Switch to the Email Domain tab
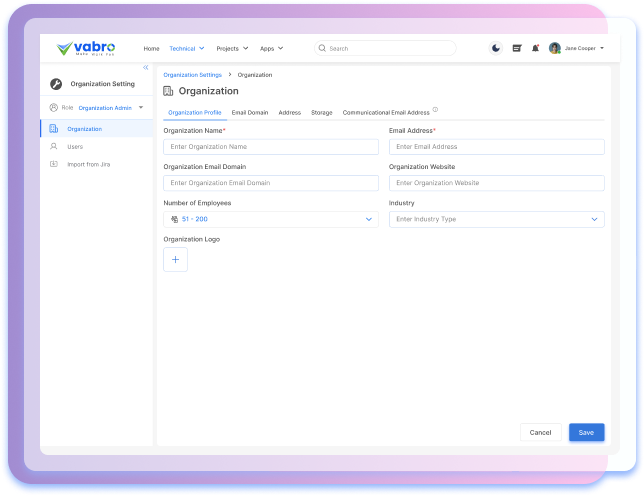Screen dimensions: 644x496 coord(250,113)
